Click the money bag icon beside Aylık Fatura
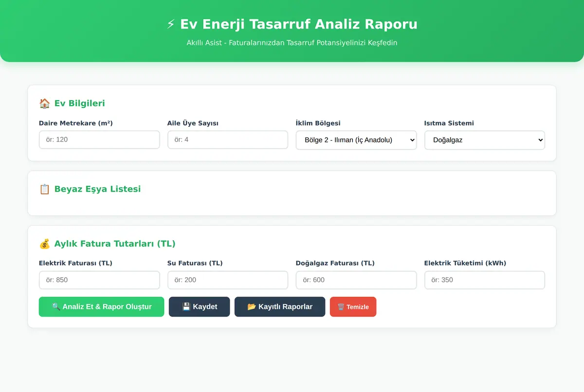The width and height of the screenshot is (584, 392). coord(44,244)
